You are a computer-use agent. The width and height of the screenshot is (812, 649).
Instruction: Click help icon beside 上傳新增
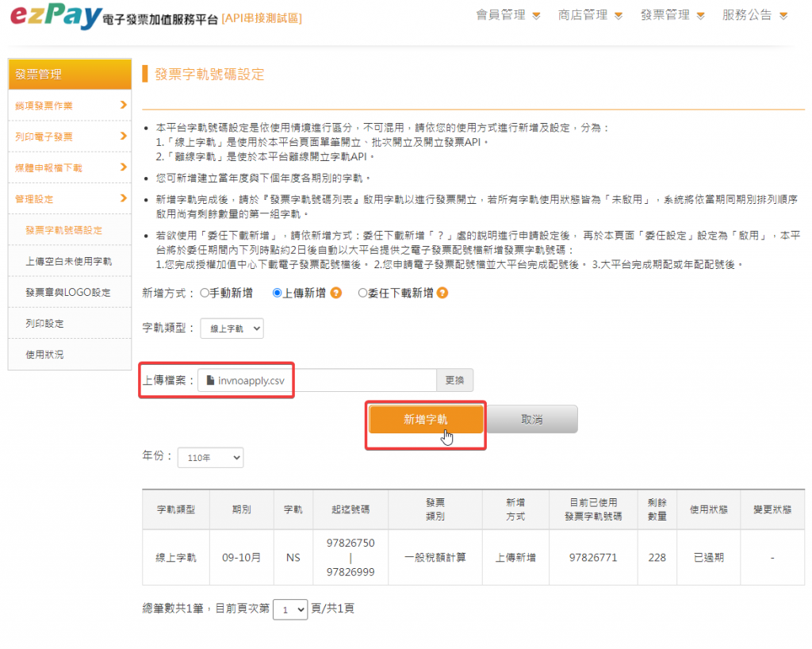coord(336,293)
